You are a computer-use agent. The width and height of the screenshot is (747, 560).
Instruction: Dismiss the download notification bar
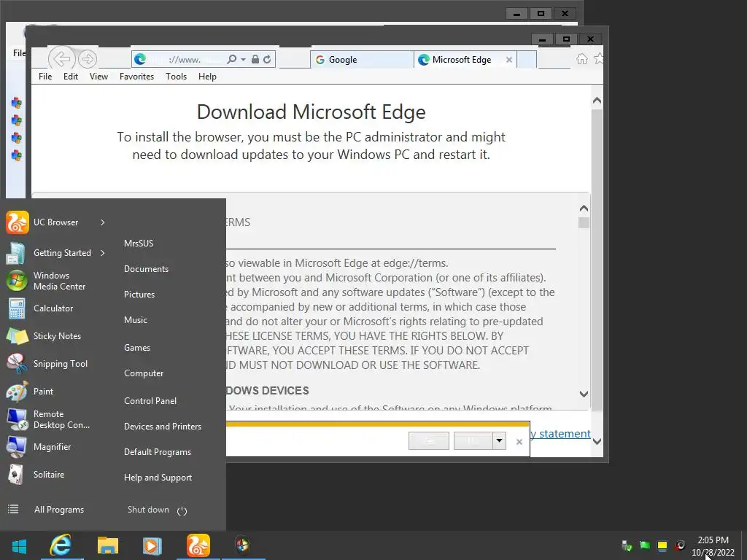tap(519, 442)
